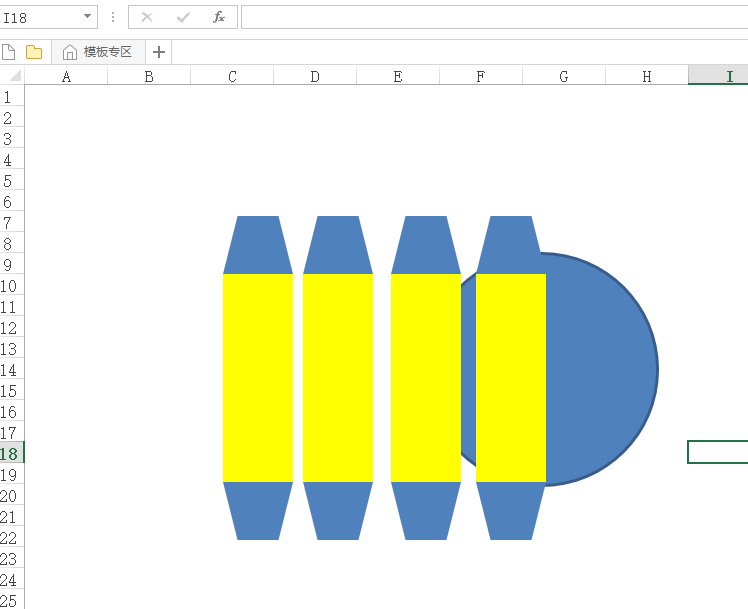This screenshot has height=609, width=748.
Task: Click the three-dot formula bar handle
Action: [113, 17]
